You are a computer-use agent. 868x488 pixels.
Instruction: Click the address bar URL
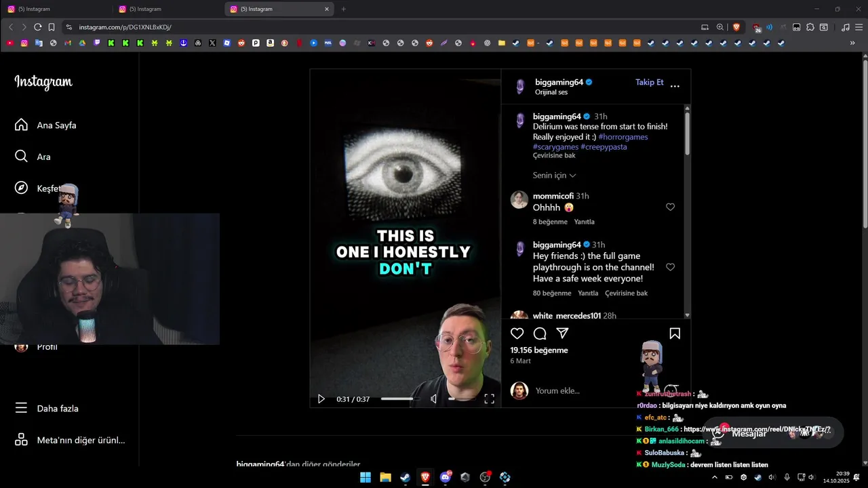[125, 27]
